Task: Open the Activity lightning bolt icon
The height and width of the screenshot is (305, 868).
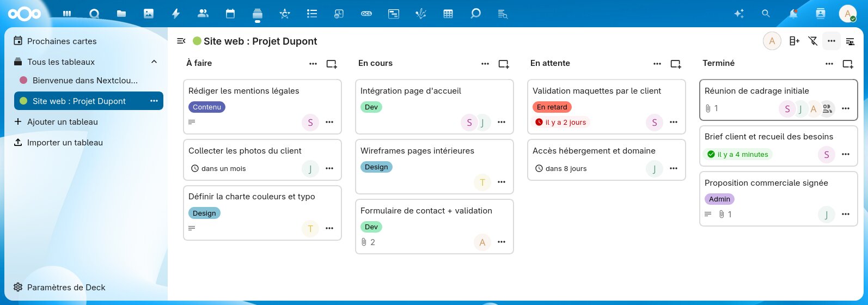Action: click(176, 14)
